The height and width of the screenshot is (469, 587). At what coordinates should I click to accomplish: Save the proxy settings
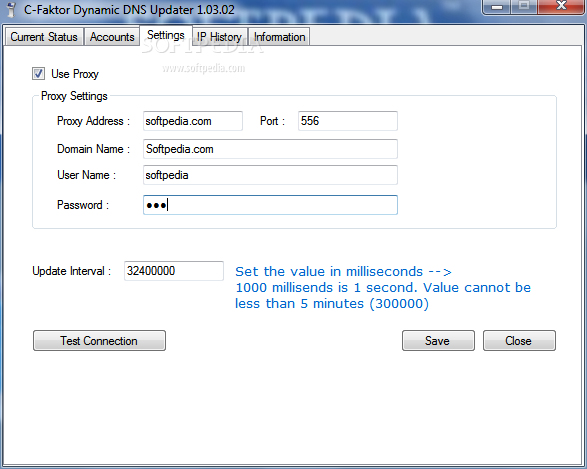tap(438, 341)
